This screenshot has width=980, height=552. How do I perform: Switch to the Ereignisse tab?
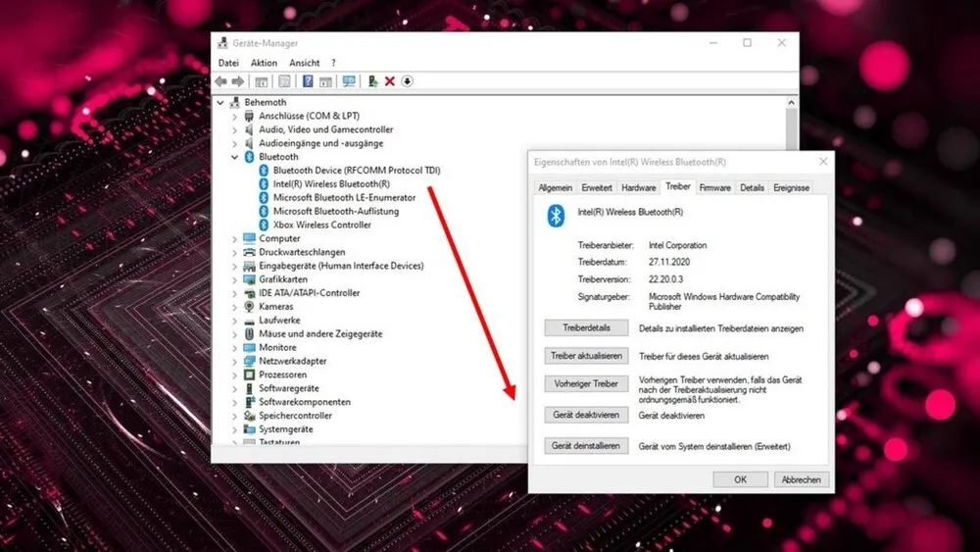pos(791,187)
